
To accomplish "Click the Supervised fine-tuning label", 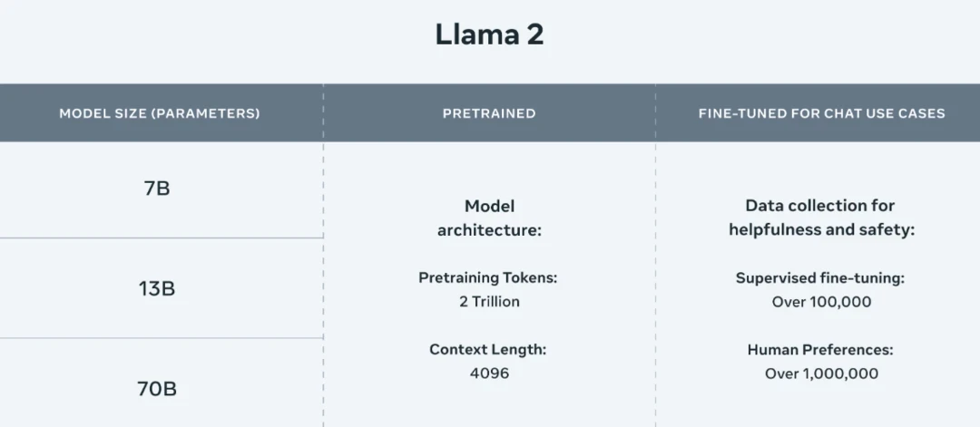I will 820,277.
